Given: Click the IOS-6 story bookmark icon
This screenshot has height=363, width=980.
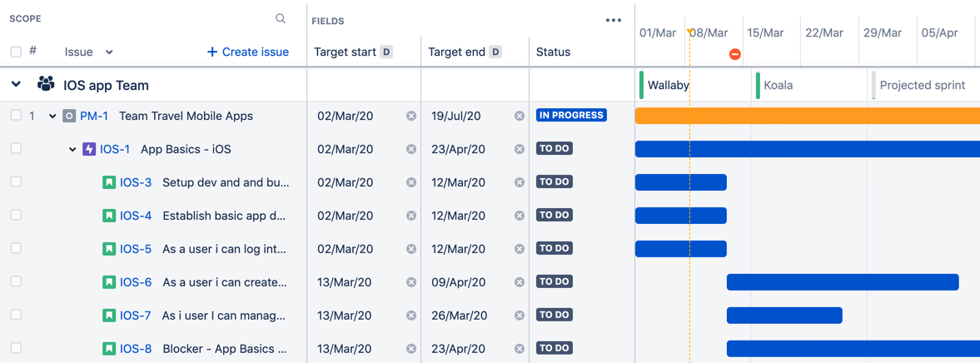Looking at the screenshot, I should pyautogui.click(x=109, y=281).
